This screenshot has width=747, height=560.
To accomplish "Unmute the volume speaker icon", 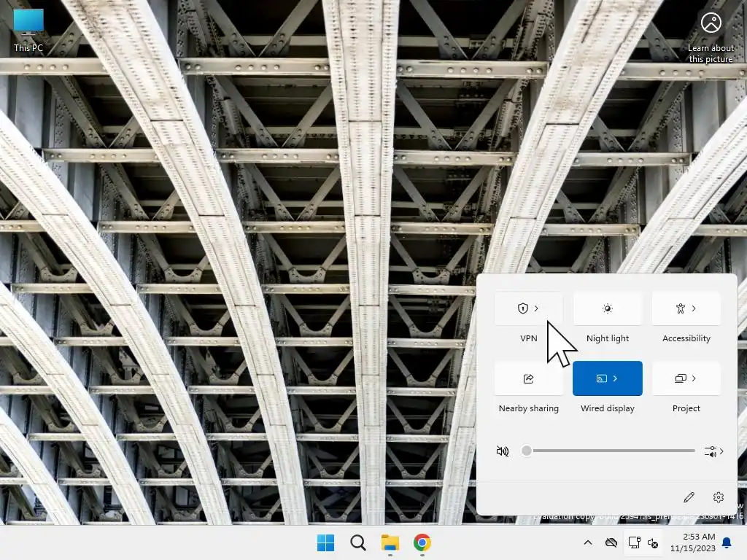I will 503,451.
